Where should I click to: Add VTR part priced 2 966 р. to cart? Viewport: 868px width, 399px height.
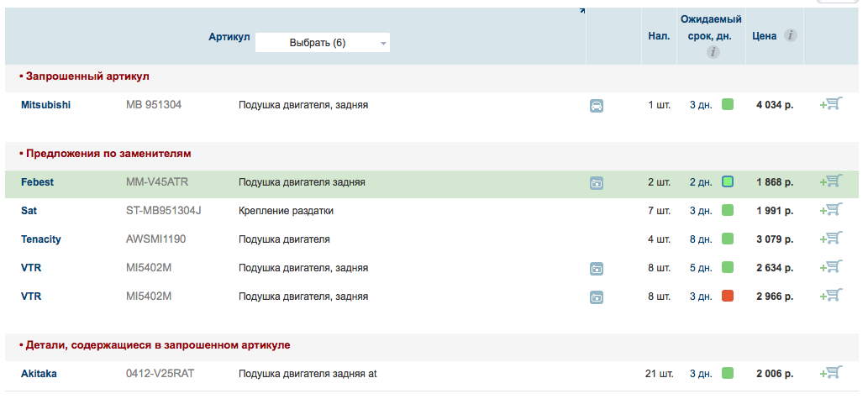pyautogui.click(x=831, y=296)
